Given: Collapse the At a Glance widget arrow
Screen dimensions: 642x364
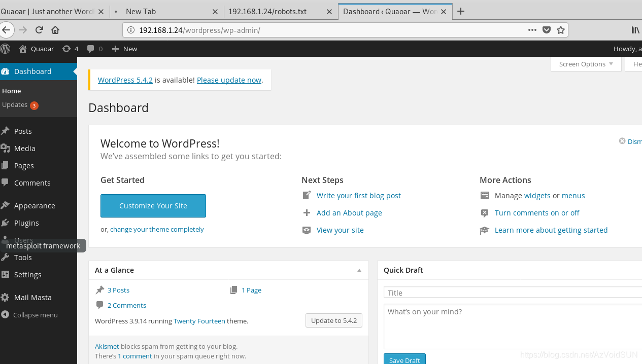Looking at the screenshot, I should coord(359,270).
